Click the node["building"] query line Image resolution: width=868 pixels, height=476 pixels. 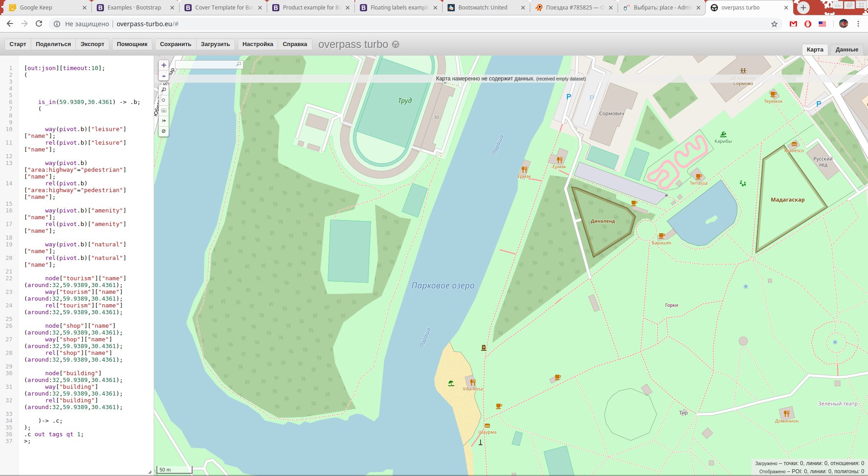[74, 377]
